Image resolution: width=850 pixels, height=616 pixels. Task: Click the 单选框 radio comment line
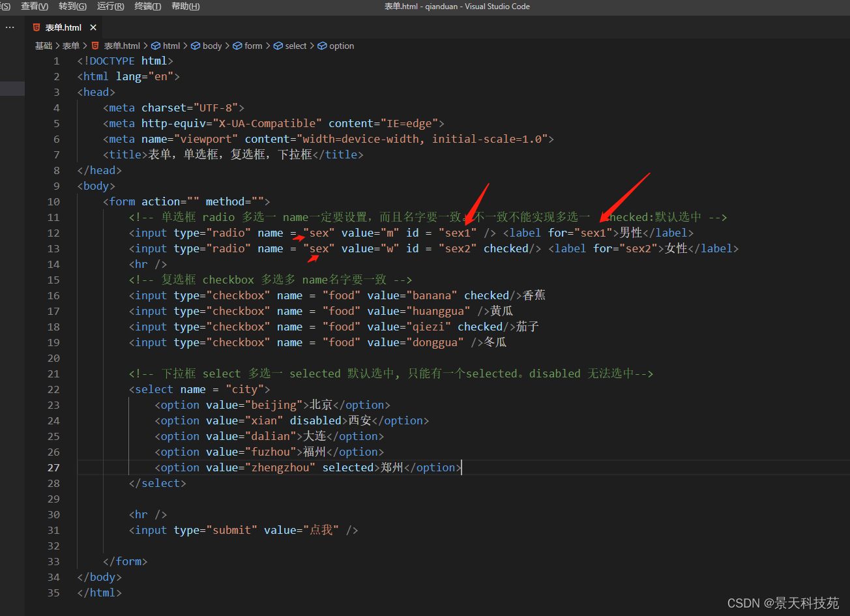tap(428, 217)
